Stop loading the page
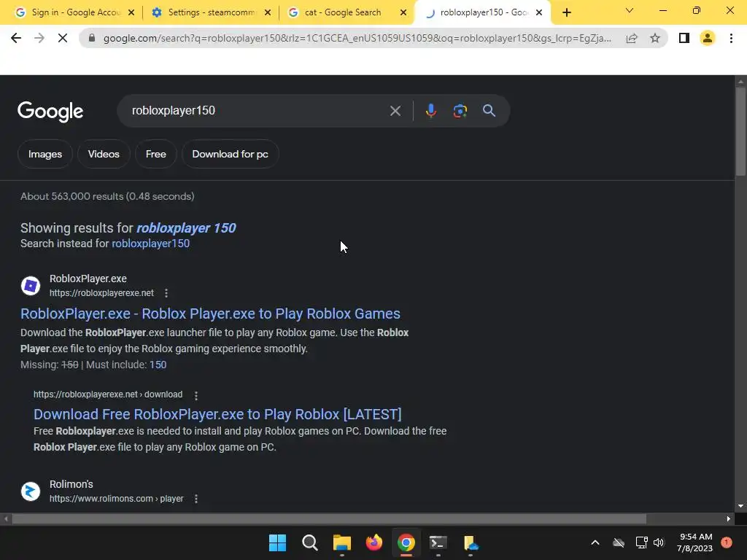 tap(63, 38)
